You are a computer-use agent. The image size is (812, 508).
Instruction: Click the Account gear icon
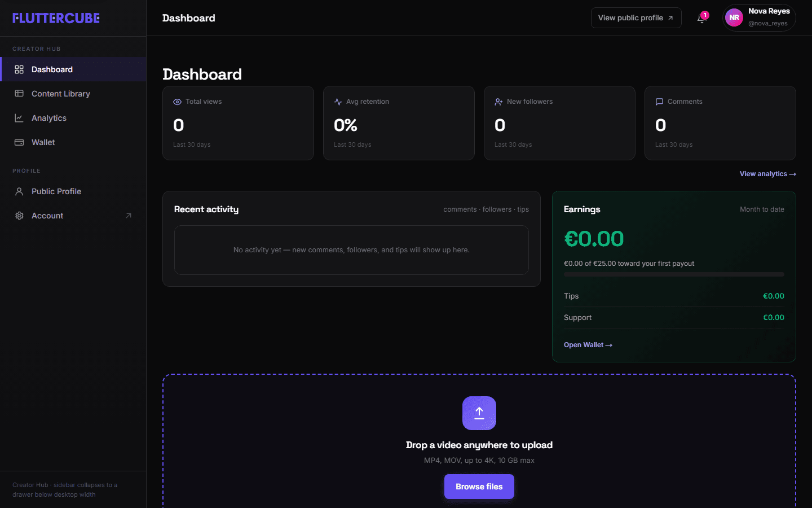click(x=19, y=216)
